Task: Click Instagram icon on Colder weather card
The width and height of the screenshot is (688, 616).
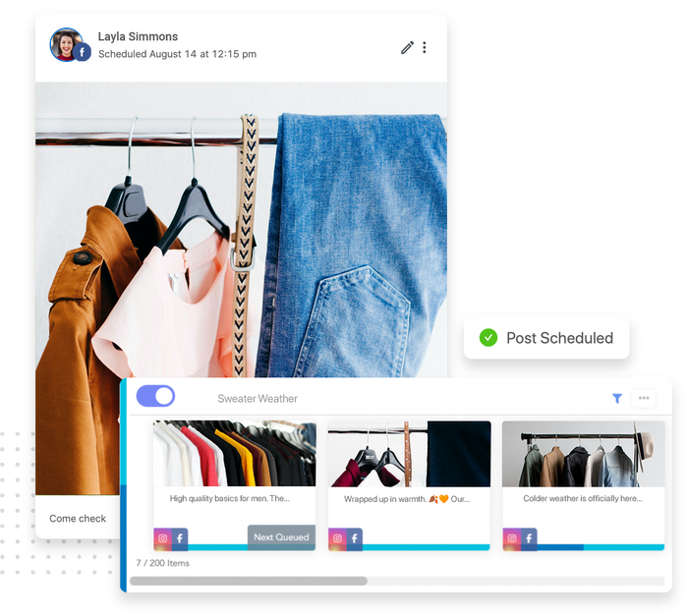Action: (x=512, y=538)
